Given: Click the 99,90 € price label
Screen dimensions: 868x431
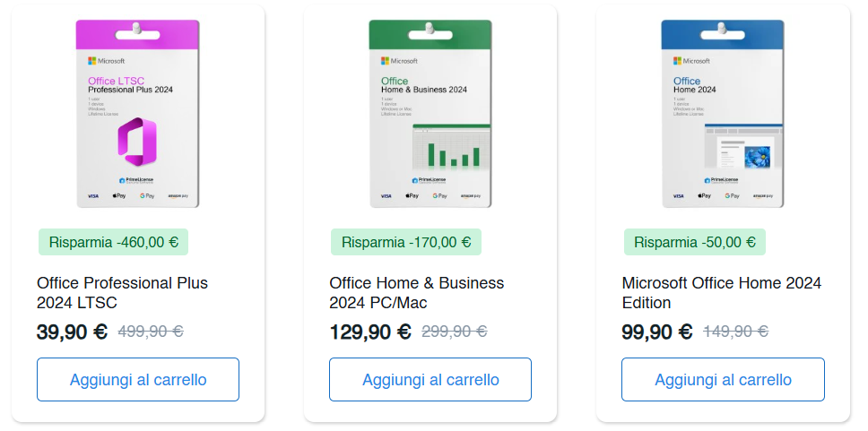Looking at the screenshot, I should (x=656, y=332).
